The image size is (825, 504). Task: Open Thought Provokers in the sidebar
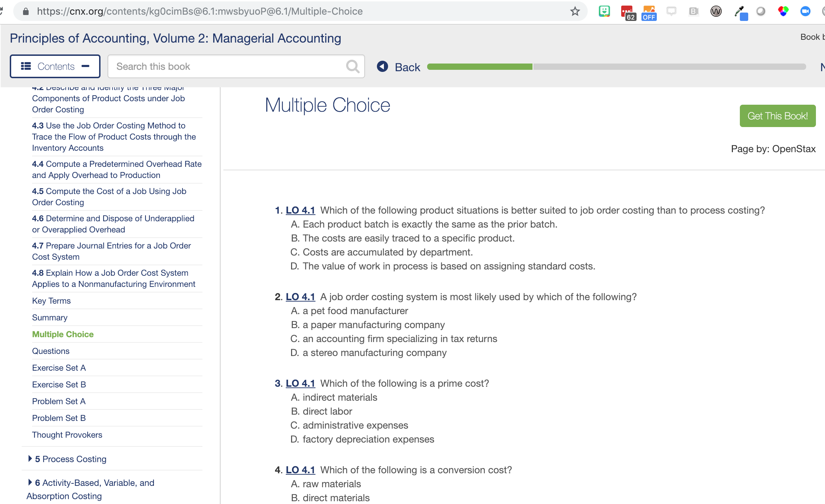click(x=67, y=435)
